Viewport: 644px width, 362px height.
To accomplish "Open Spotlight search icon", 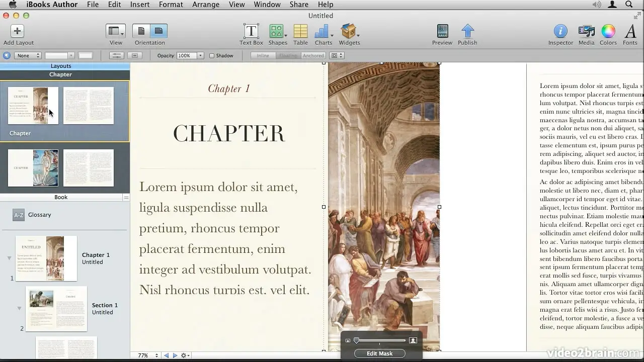I will pyautogui.click(x=629, y=5).
